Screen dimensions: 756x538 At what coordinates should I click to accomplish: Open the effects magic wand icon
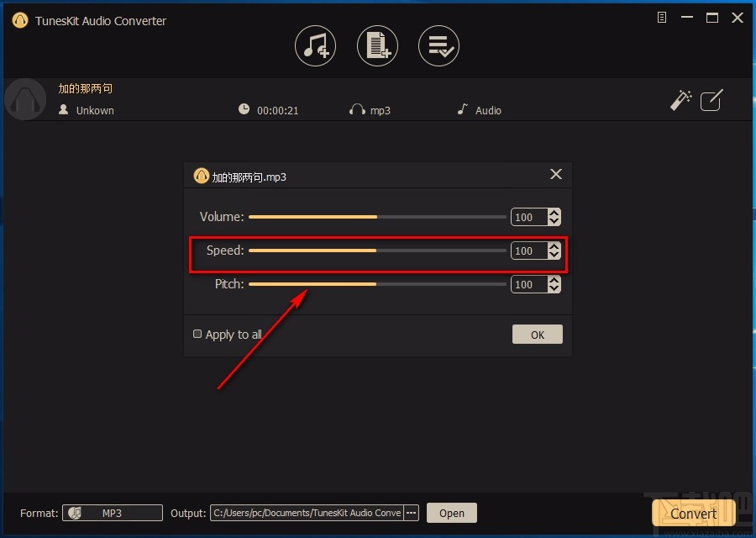(680, 100)
